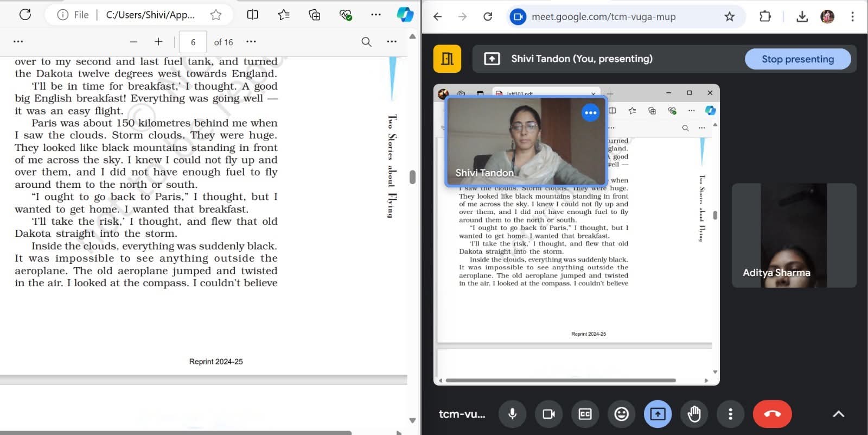Leave the call with the red button
Image resolution: width=868 pixels, height=435 pixels.
pyautogui.click(x=772, y=414)
